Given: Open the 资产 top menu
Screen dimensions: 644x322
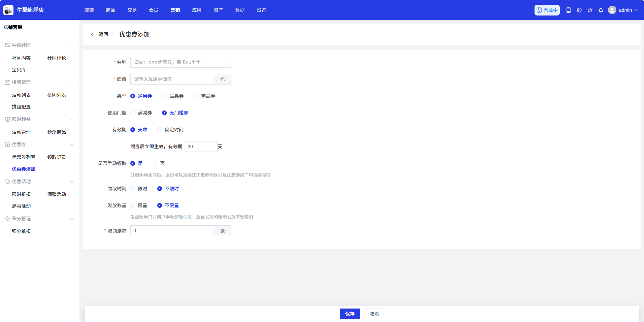Looking at the screenshot, I should point(218,10).
